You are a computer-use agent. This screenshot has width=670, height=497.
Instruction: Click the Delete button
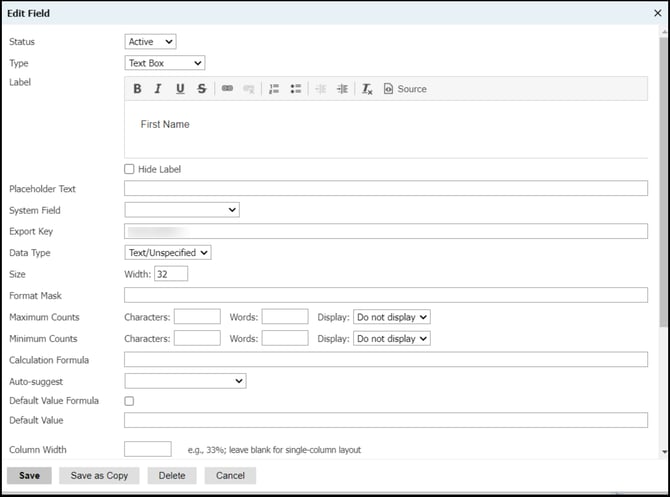tap(172, 475)
